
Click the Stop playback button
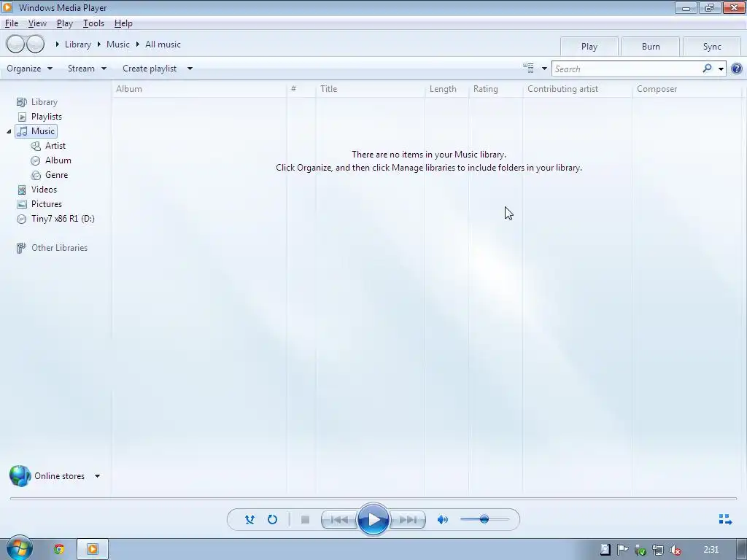point(306,519)
